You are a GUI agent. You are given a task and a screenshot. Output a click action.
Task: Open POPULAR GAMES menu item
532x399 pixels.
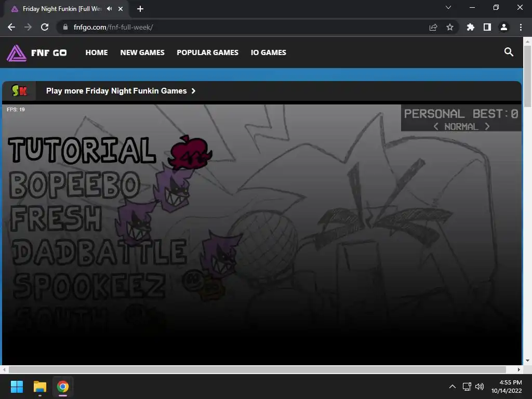tap(207, 52)
